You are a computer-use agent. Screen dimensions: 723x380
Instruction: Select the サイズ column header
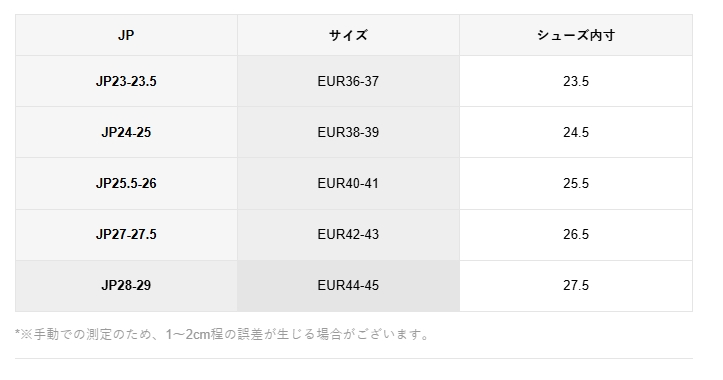point(348,35)
